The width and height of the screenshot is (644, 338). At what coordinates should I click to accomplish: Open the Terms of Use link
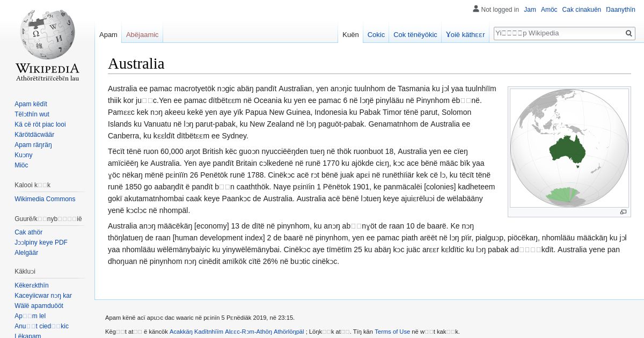(x=392, y=332)
